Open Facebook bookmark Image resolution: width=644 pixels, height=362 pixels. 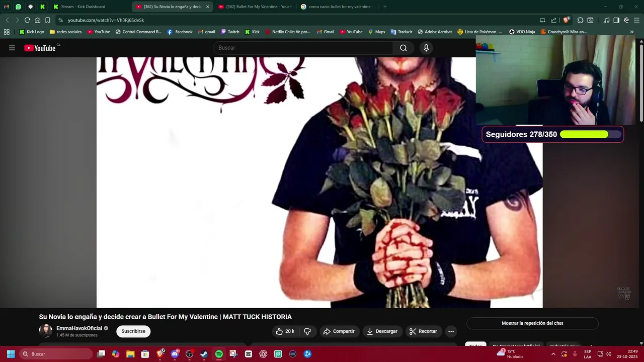coord(180,32)
